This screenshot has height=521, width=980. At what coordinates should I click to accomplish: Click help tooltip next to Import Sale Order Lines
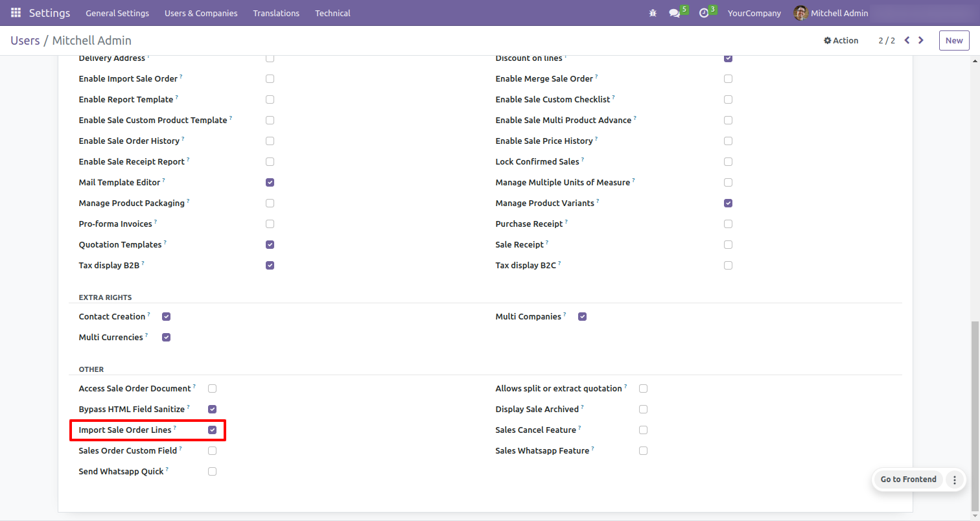click(x=175, y=428)
